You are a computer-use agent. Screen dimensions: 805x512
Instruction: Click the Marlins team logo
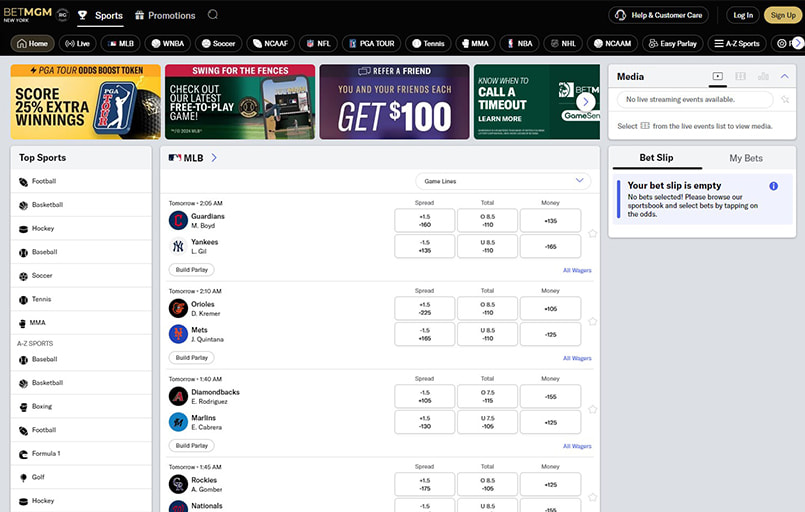[x=178, y=422]
